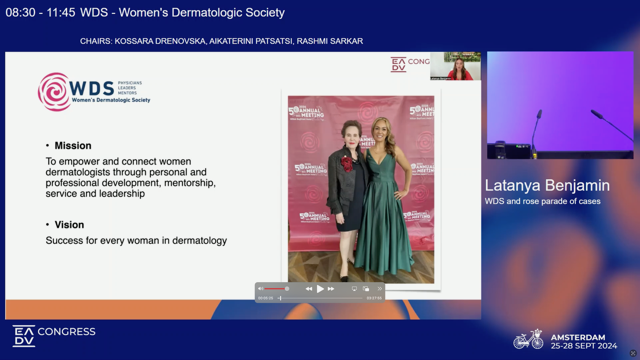Click the session title WDS header
The height and width of the screenshot is (360, 640).
(145, 12)
